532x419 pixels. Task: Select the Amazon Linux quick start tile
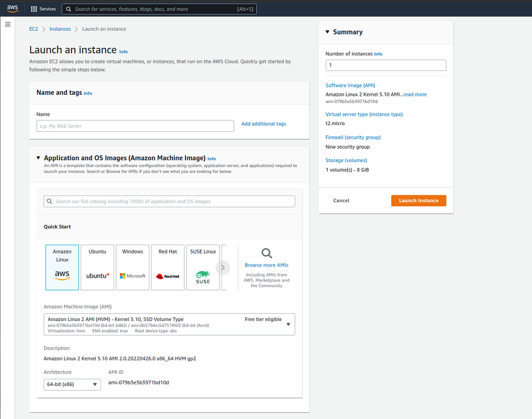tap(62, 267)
